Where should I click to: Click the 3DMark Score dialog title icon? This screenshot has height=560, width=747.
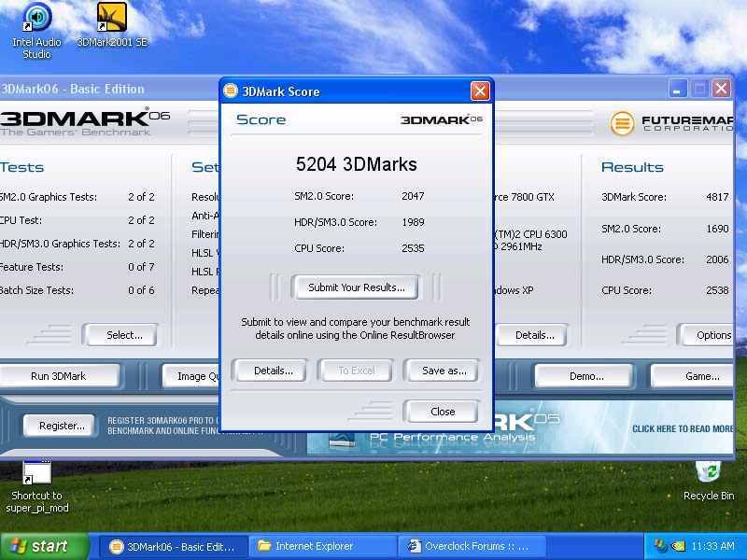point(231,91)
